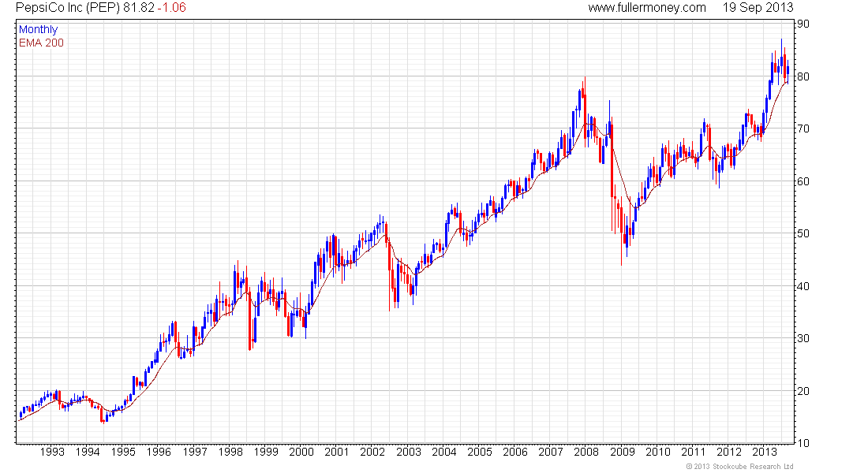Click the 2002 label on the year axis
The width and height of the screenshot is (868, 473).
[x=372, y=452]
